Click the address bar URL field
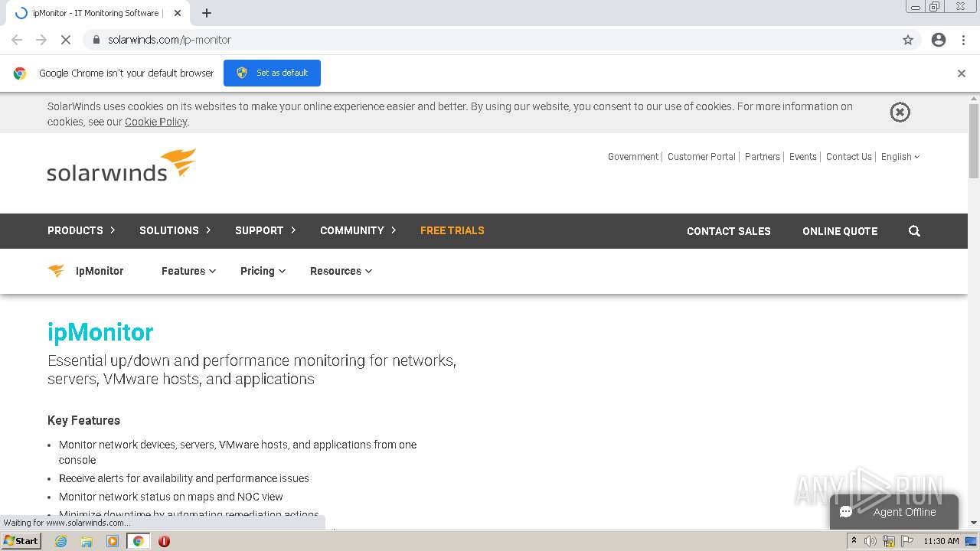Screen dimensions: 980x551 (459, 40)
